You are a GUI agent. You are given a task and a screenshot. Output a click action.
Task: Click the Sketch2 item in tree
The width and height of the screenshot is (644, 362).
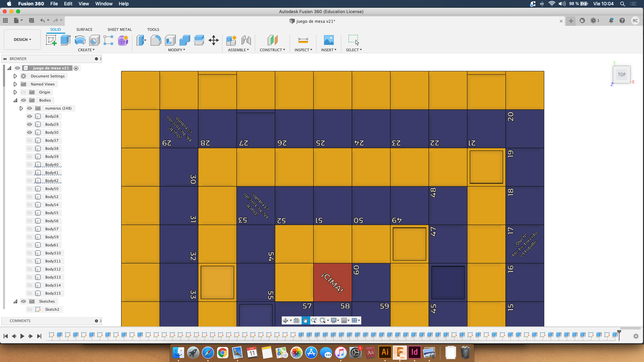click(x=52, y=309)
